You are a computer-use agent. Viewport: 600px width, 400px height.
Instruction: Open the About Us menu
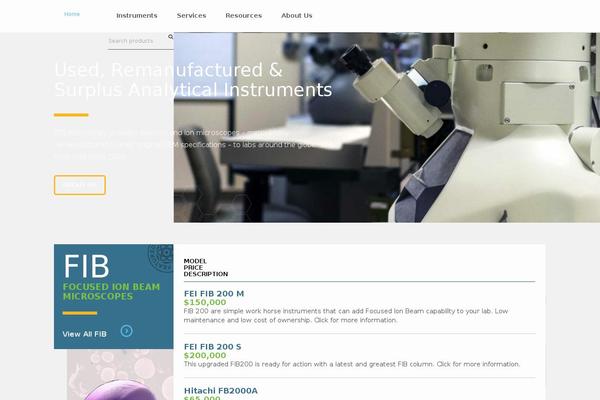pyautogui.click(x=297, y=16)
